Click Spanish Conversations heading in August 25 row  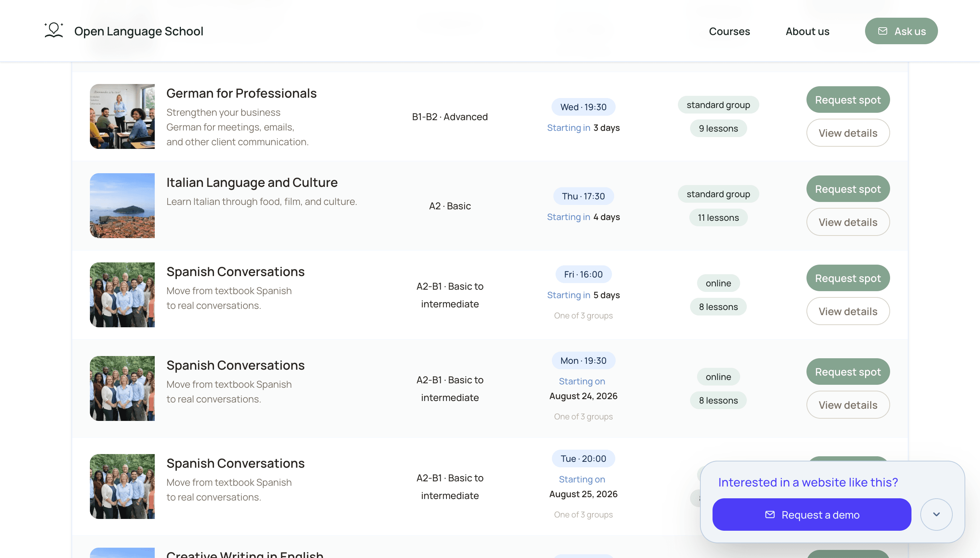pos(235,463)
